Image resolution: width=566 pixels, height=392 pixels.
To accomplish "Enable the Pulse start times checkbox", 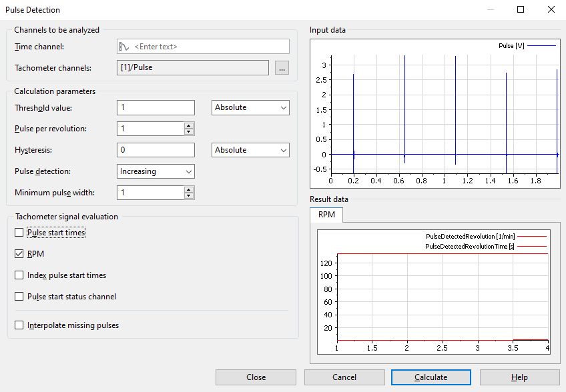I will [x=19, y=233].
